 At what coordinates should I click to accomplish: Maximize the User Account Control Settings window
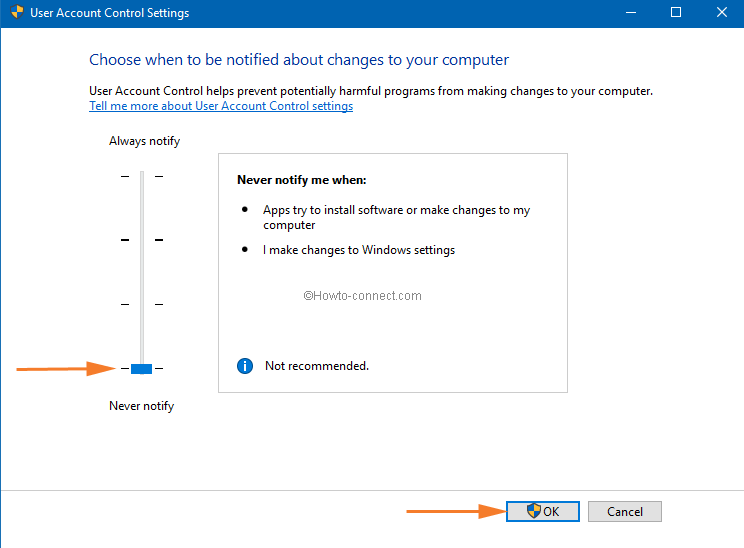(x=676, y=13)
